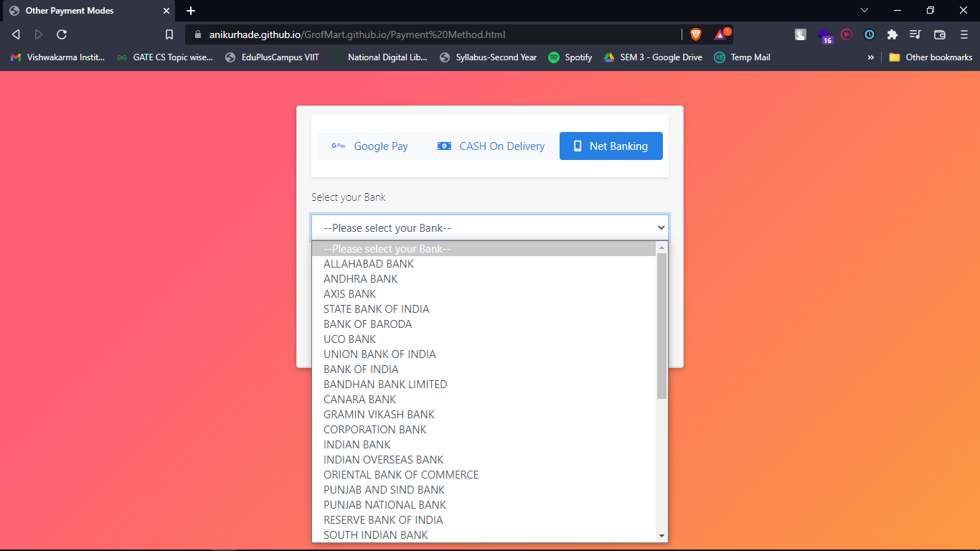Open the GATE CS Topic wise bookmark
This screenshot has width=980, height=551.
(165, 57)
